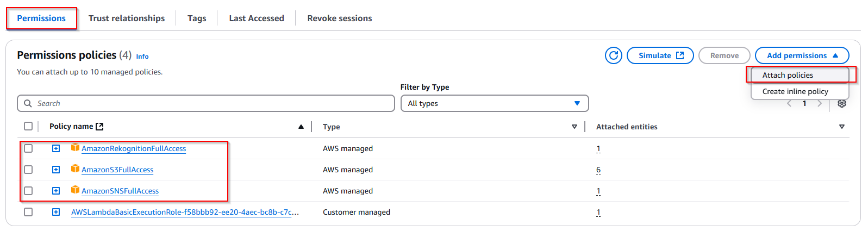This screenshot has width=868, height=231.
Task: Open the AmazonS3FullAccess policy link
Action: click(x=117, y=170)
